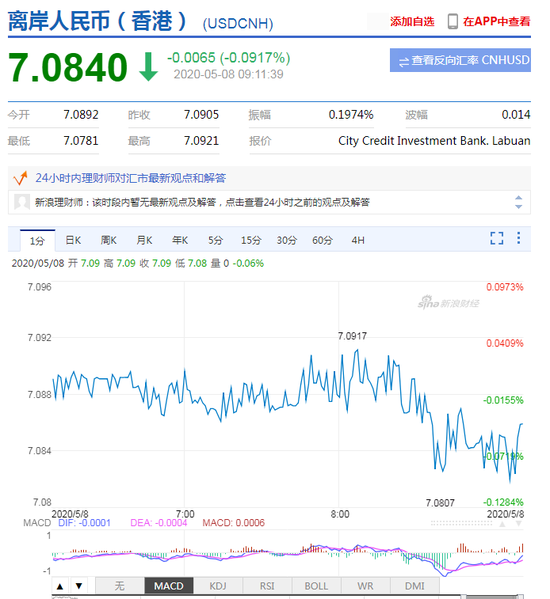
Task: Select 无 to hide indicators
Action: [x=120, y=586]
